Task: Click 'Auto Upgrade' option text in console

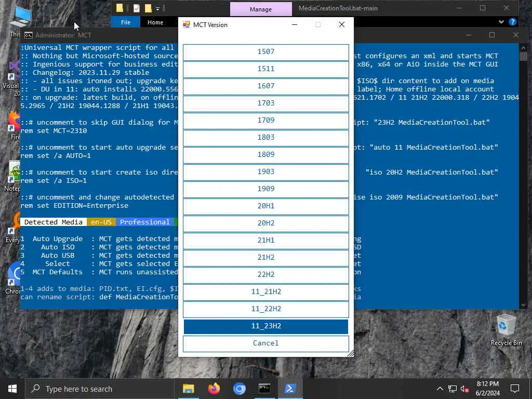Action: (x=58, y=239)
